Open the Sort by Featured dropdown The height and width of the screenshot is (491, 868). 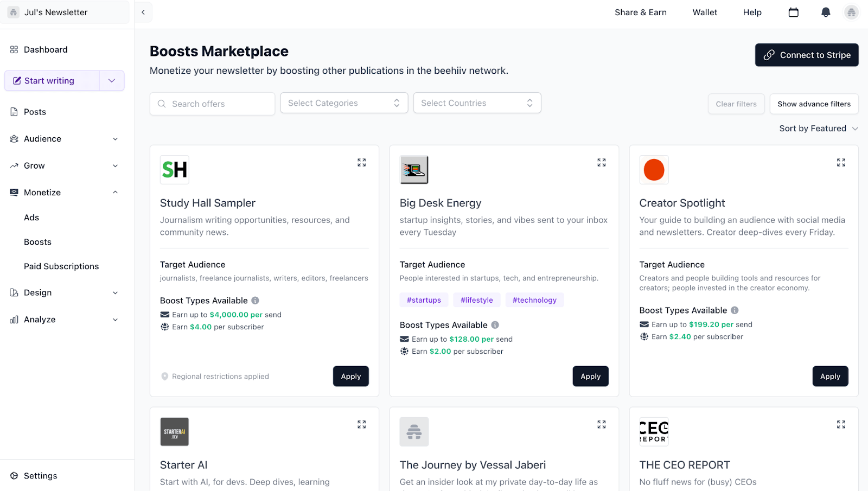click(819, 129)
